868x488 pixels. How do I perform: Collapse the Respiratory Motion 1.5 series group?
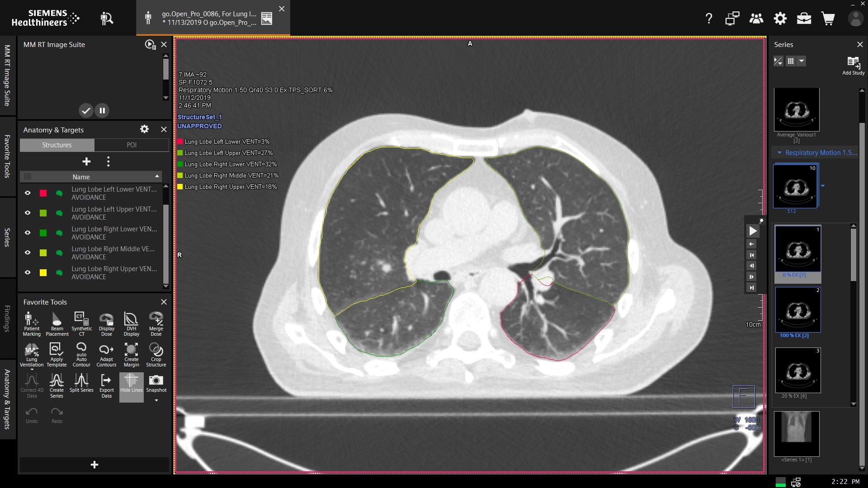point(779,153)
